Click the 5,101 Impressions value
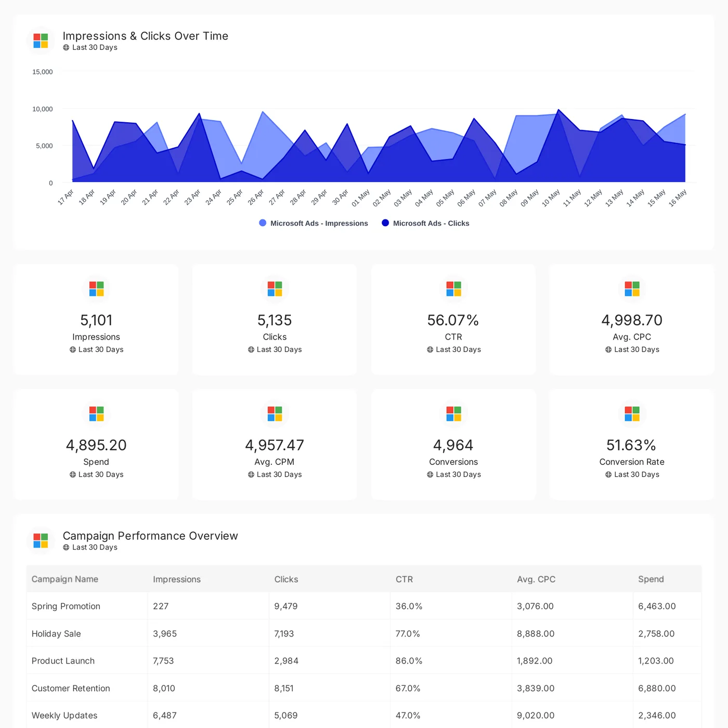The width and height of the screenshot is (728, 728). click(x=96, y=320)
